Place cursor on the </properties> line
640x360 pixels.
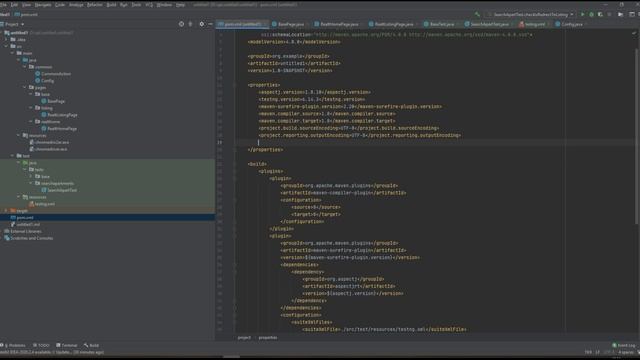(x=265, y=150)
